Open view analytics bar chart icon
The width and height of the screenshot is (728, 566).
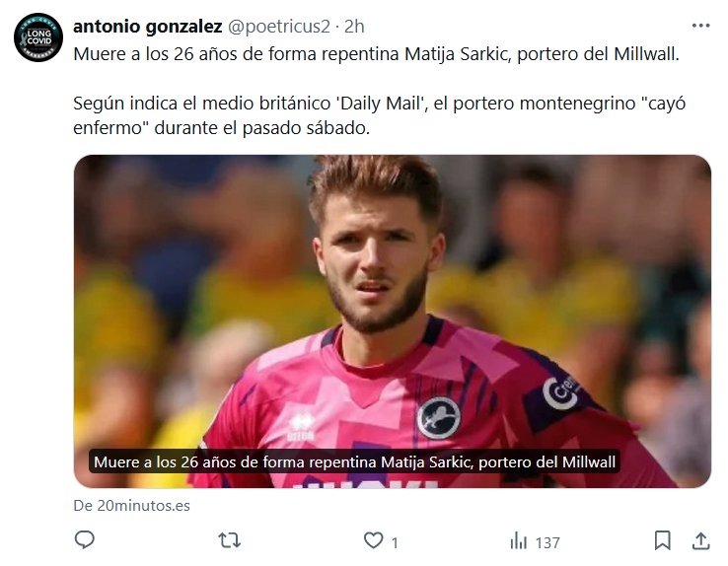pyautogui.click(x=518, y=541)
